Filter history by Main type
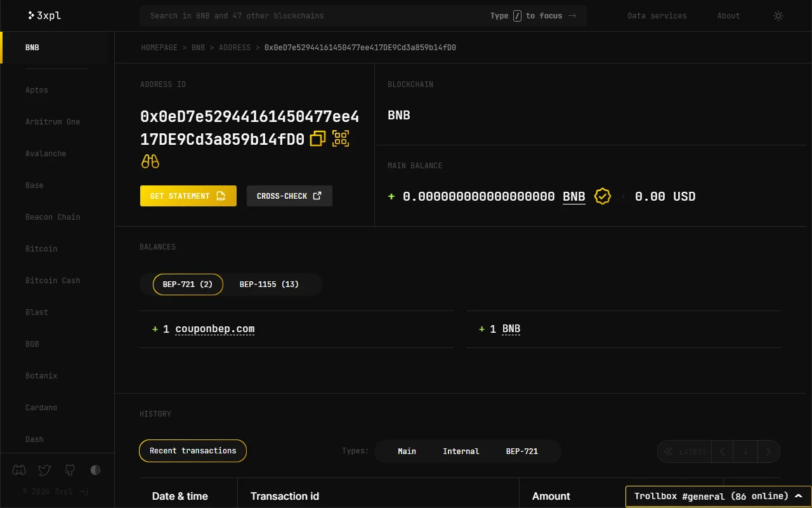 407,451
